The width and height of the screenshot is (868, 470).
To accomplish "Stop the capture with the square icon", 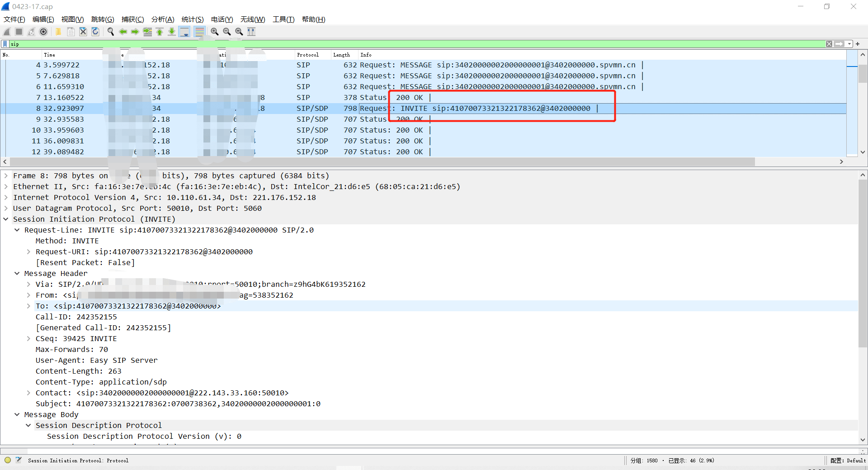I will (19, 32).
